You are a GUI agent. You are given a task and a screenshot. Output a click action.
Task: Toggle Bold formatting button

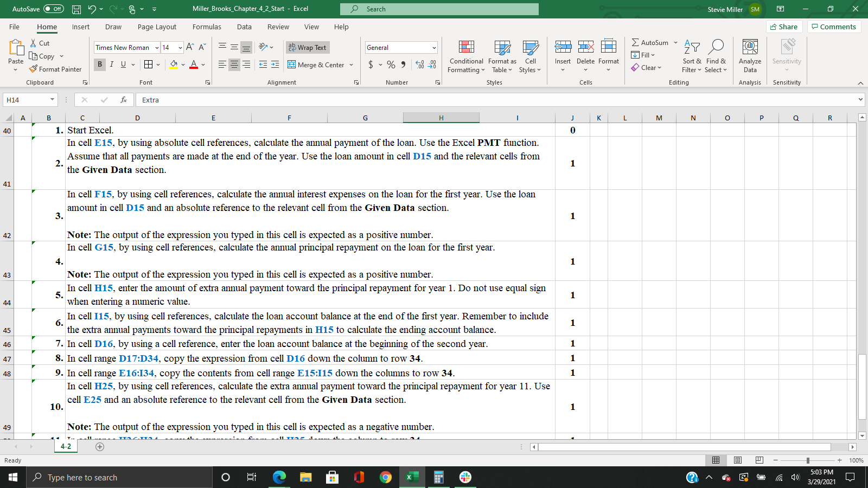(100, 65)
